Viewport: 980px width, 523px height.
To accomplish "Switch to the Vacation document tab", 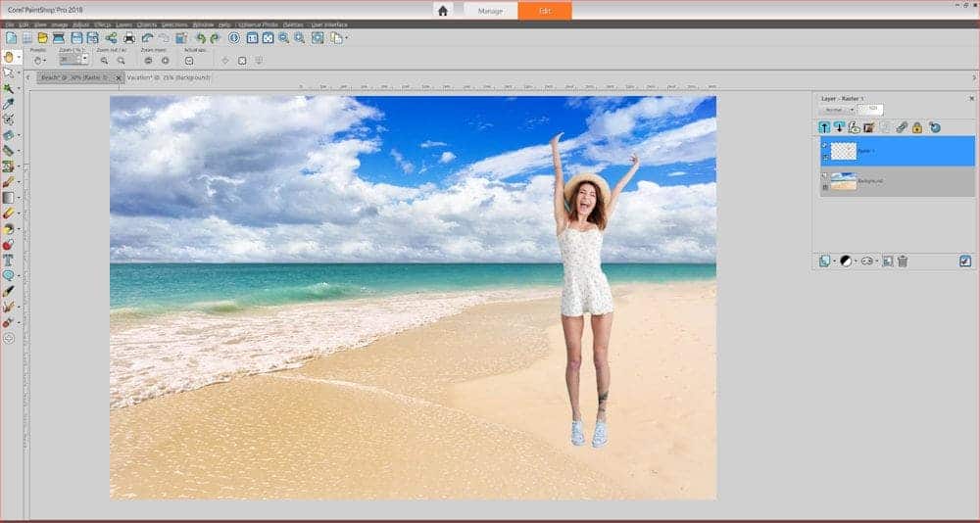I will (168, 77).
